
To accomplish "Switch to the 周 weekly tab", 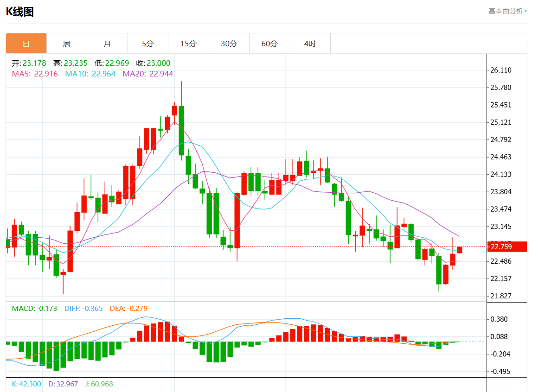I will tap(67, 44).
